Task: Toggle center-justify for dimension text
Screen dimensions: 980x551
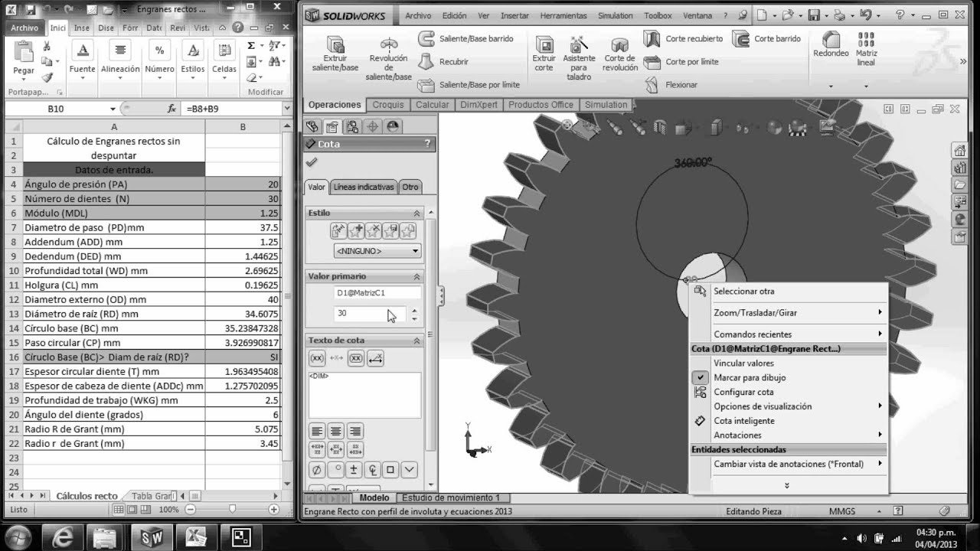Action: pyautogui.click(x=335, y=431)
